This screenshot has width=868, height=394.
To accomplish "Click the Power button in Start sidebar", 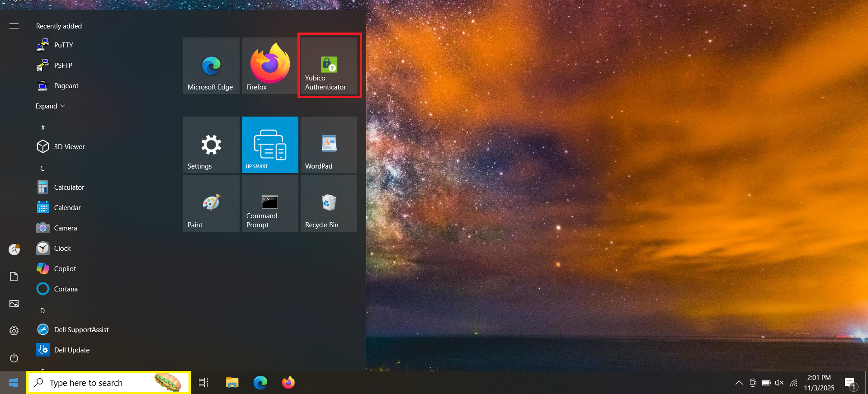I will pyautogui.click(x=14, y=358).
